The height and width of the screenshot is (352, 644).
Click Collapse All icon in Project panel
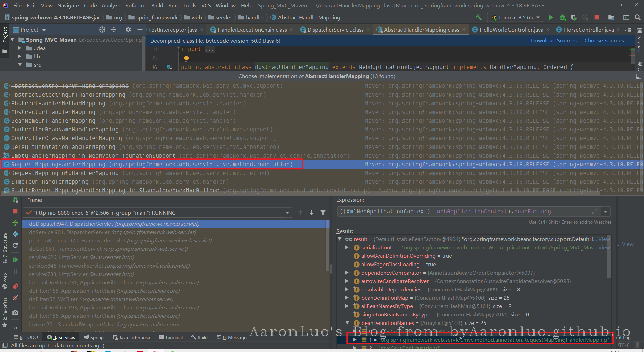pyautogui.click(x=114, y=30)
